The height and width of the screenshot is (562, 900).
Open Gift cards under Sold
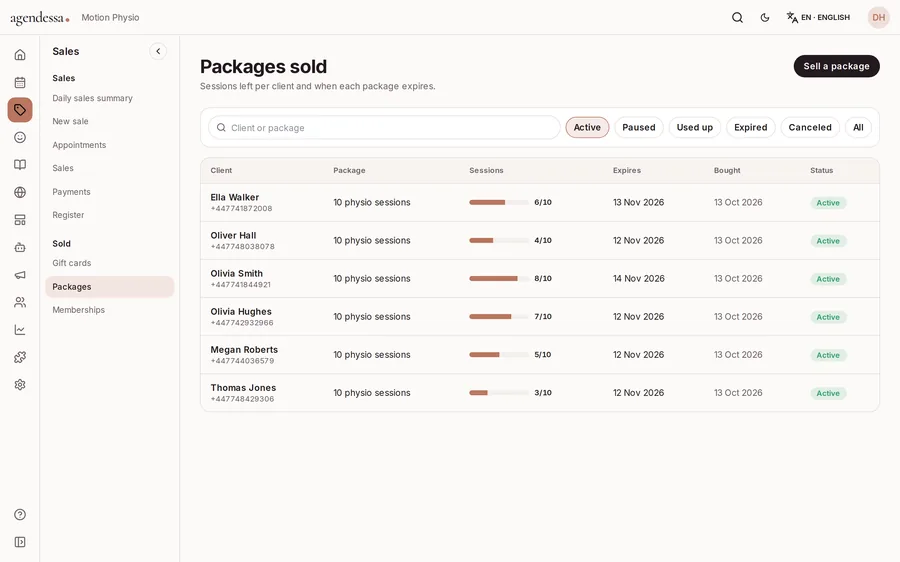(x=72, y=263)
